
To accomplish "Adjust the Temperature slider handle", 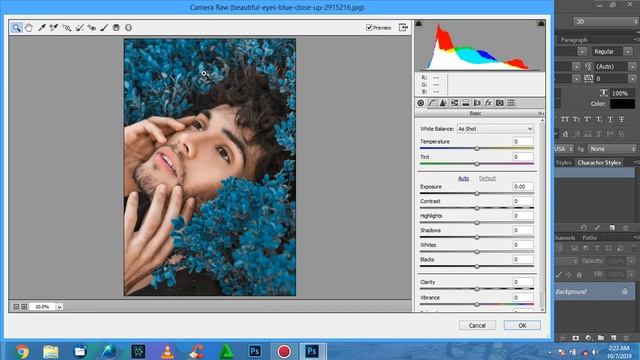I will click(477, 149).
